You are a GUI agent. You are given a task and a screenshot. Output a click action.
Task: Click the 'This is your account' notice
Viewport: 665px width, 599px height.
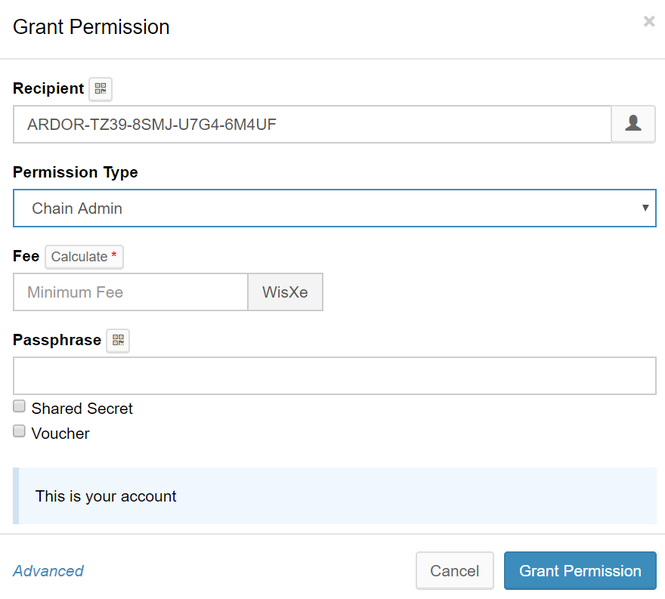pyautogui.click(x=106, y=496)
